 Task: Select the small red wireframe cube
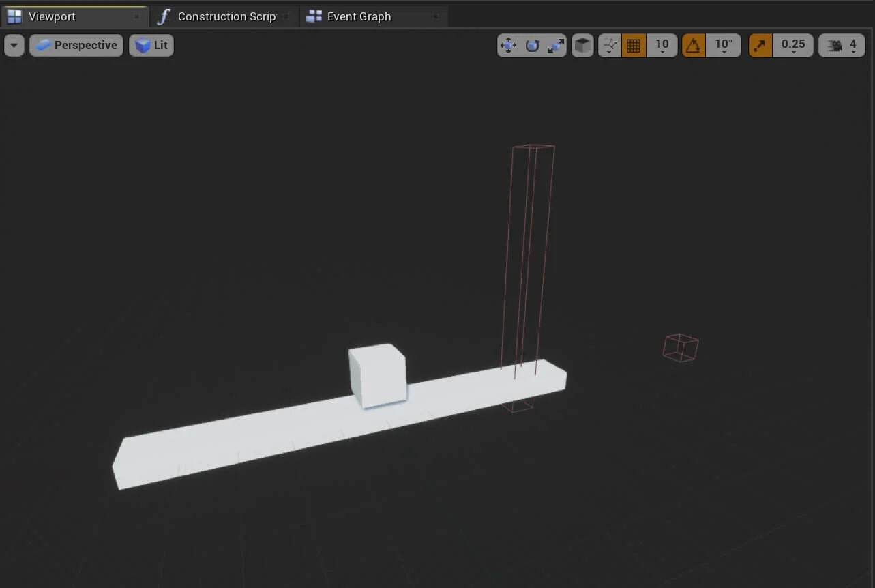point(681,348)
